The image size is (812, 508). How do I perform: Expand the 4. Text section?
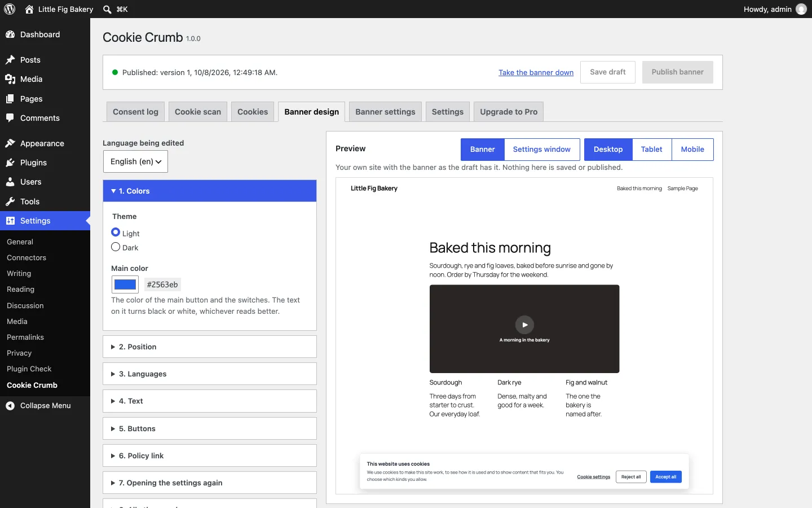[x=210, y=401]
